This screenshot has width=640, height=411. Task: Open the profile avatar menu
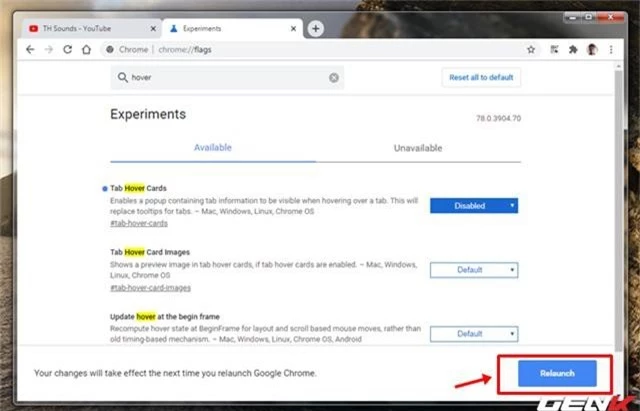592,49
